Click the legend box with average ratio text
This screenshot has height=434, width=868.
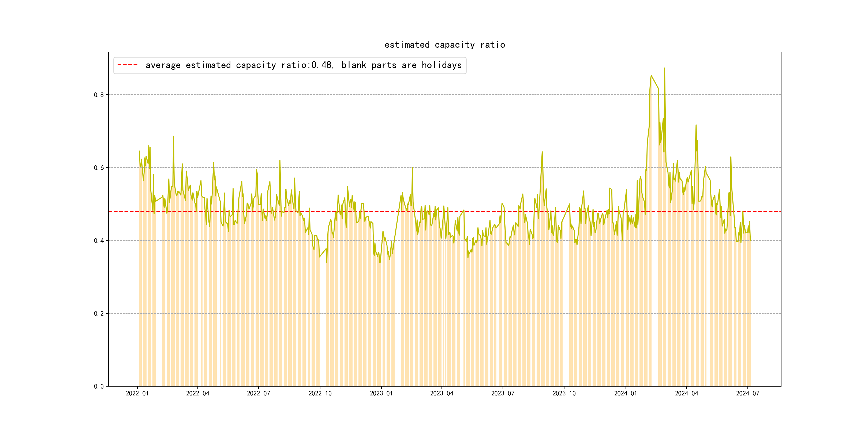(290, 65)
